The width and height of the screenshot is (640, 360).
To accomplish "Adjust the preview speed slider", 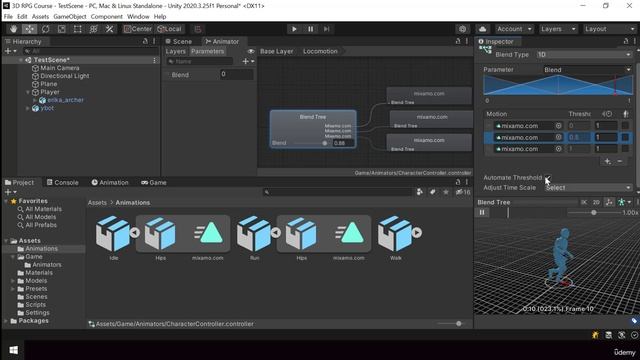I will [x=593, y=213].
